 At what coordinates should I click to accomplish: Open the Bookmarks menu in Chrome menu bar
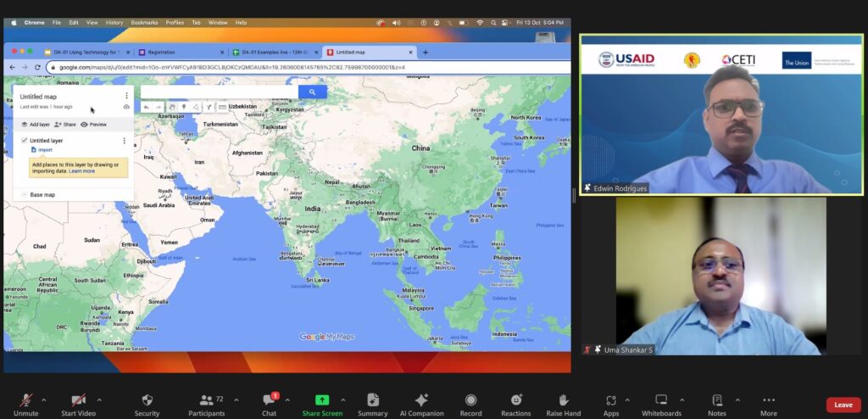[144, 22]
